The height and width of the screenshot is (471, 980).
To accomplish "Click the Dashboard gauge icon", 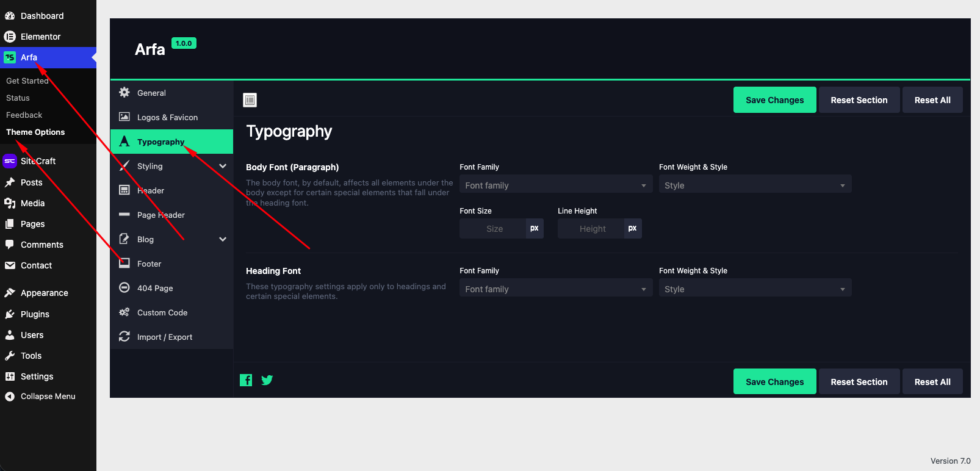I will (x=10, y=16).
